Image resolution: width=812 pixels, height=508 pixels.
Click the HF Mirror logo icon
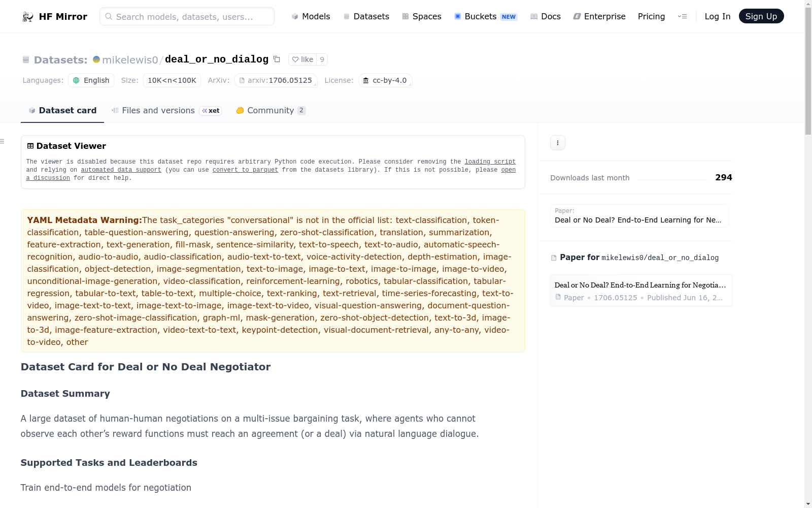coord(27,17)
